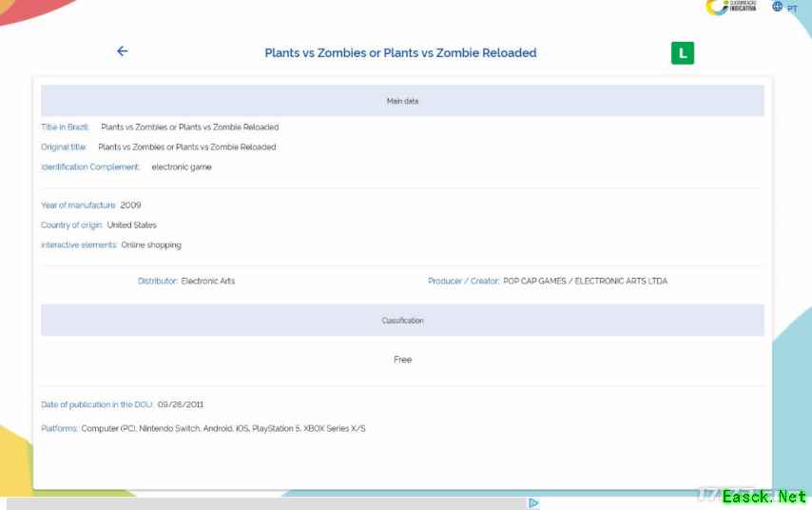Click the electronic game identification complement

tap(182, 167)
